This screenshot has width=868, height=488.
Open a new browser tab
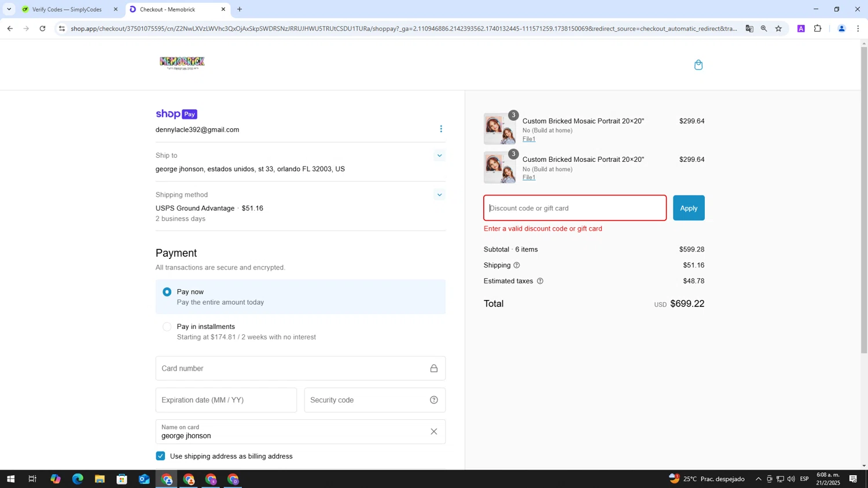240,9
